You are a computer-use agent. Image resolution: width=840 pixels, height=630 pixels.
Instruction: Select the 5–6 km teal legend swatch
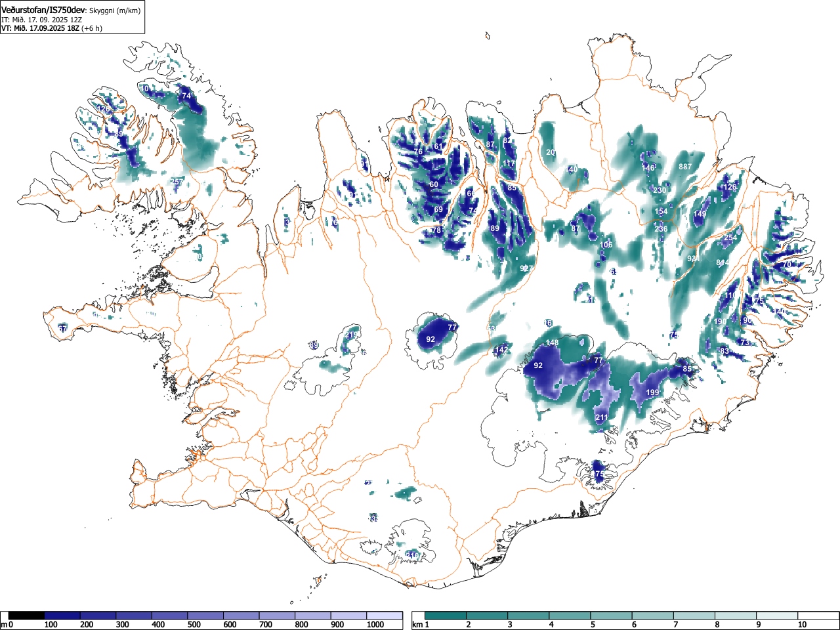[611, 616]
